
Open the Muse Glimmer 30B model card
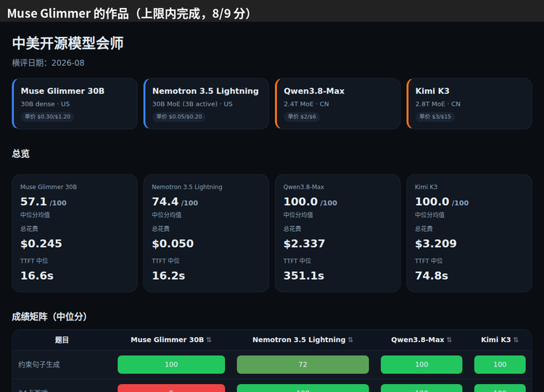click(75, 104)
